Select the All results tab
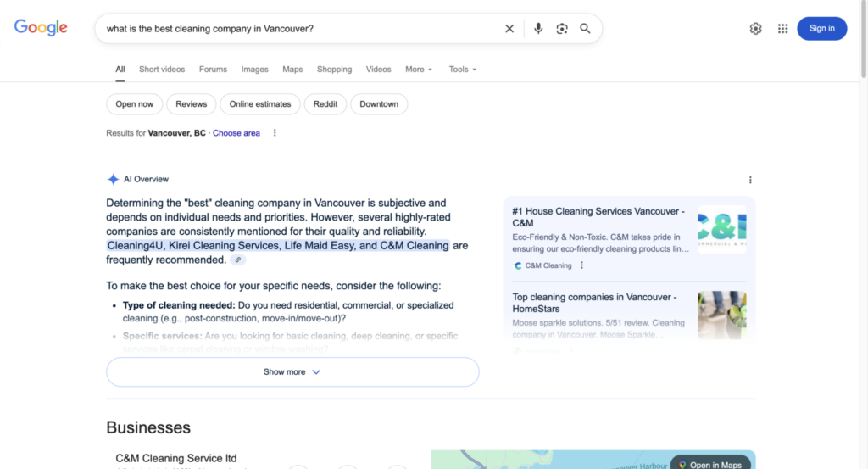 (x=120, y=70)
